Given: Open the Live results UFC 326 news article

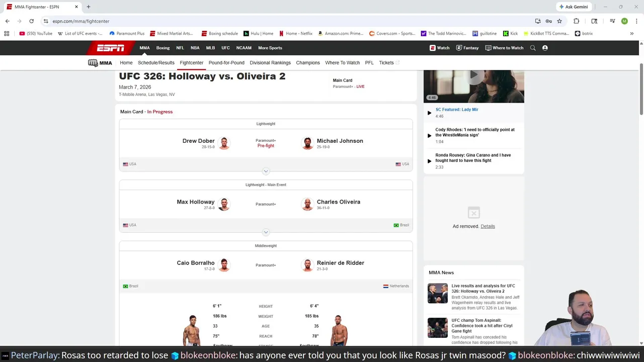Looking at the screenshot, I should 483,289.
